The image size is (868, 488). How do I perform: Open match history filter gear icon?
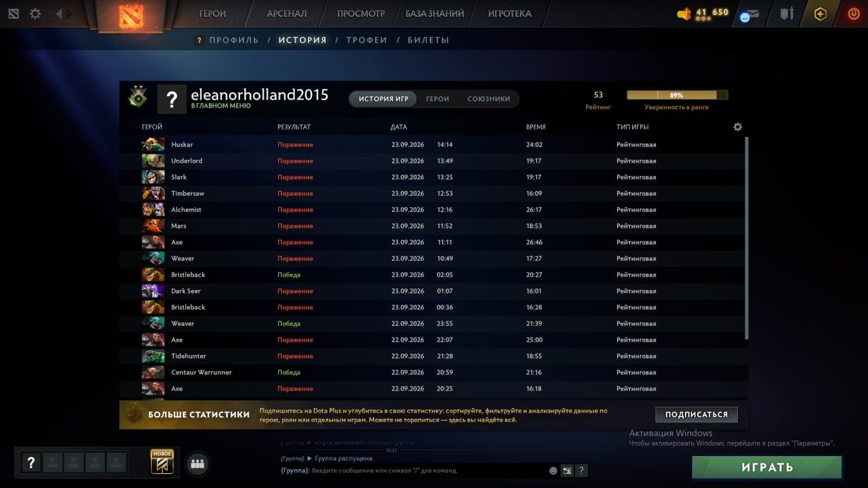click(x=738, y=127)
